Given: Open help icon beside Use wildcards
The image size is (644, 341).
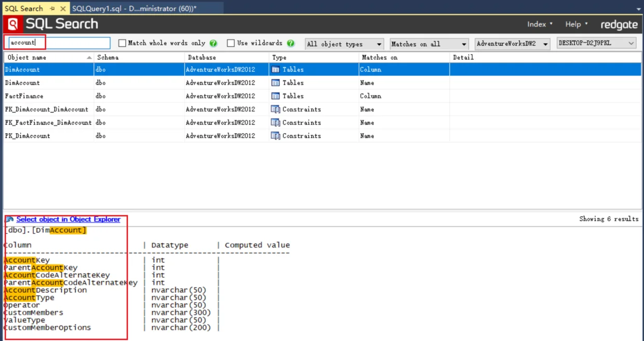Looking at the screenshot, I should (x=291, y=43).
